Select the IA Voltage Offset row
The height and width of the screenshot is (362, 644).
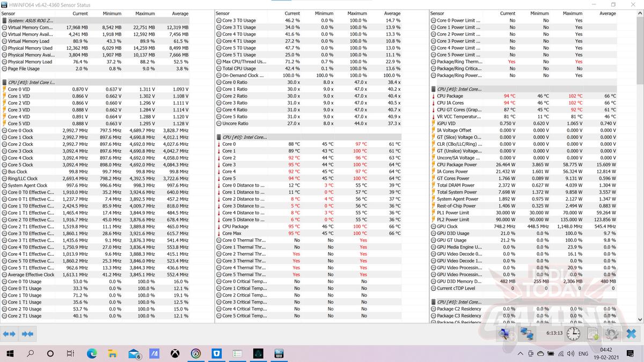524,130
